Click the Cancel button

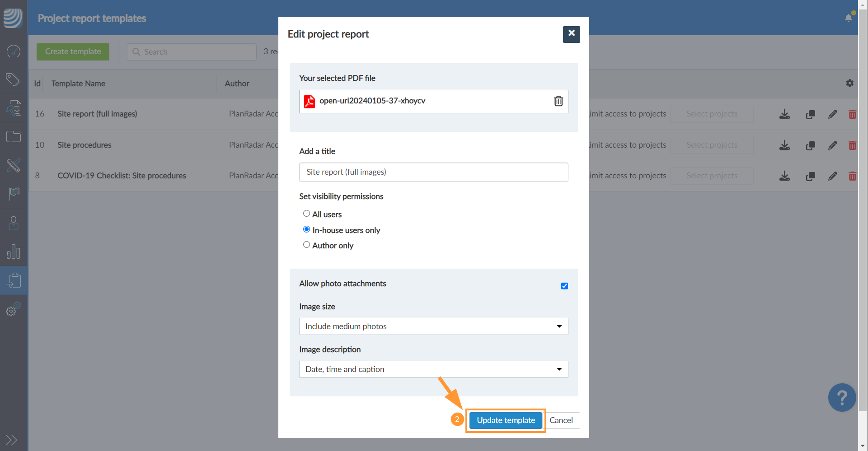tap(561, 420)
